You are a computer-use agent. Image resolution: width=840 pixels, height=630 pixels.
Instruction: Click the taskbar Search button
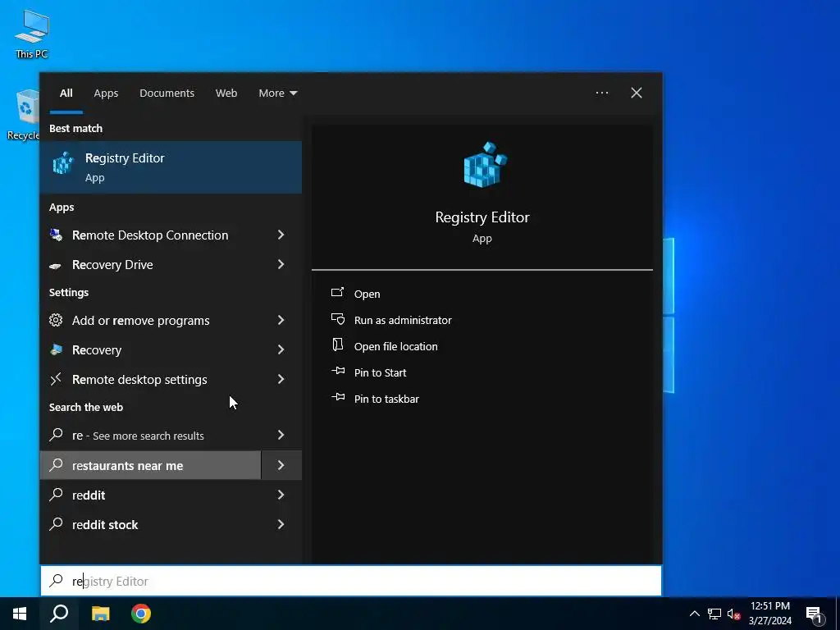pos(59,614)
